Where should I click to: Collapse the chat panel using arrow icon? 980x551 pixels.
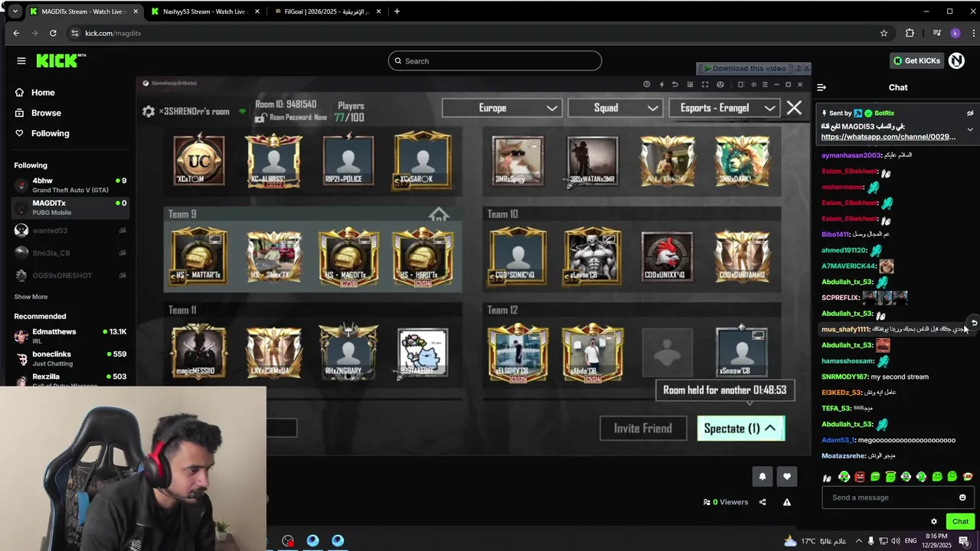tap(822, 87)
